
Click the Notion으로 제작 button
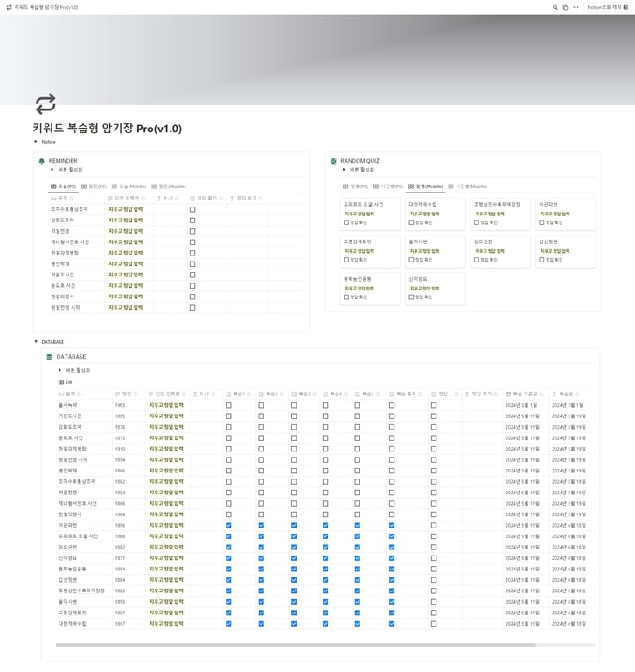point(607,7)
